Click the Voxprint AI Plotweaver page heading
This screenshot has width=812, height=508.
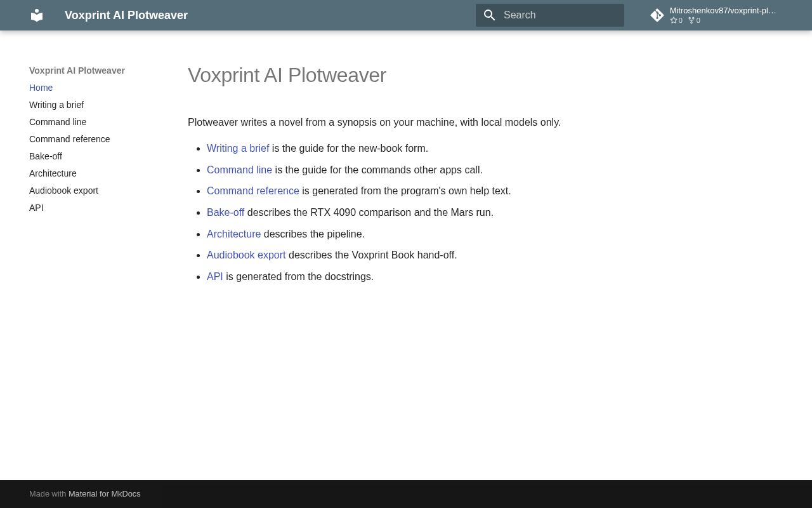(287, 75)
